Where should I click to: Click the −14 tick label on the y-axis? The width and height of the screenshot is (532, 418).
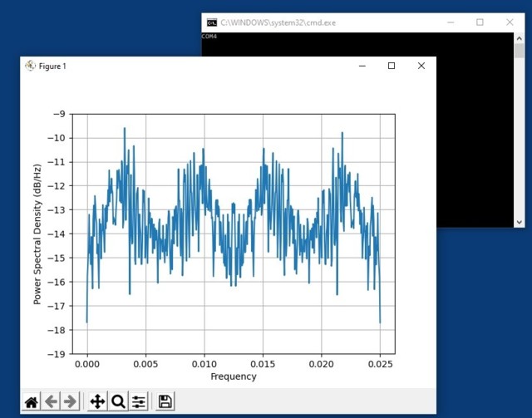(x=57, y=234)
